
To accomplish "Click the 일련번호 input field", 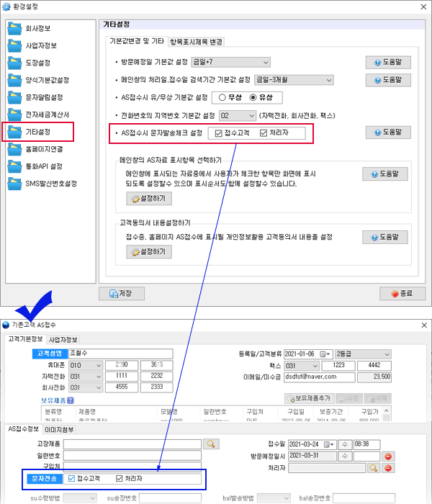I will click(x=132, y=456).
